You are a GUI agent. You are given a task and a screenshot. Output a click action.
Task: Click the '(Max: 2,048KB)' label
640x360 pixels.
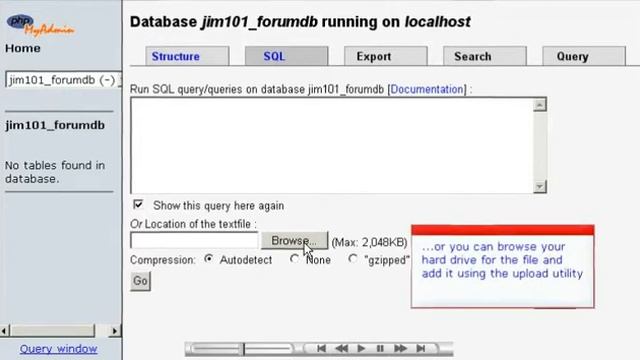pyautogui.click(x=369, y=242)
